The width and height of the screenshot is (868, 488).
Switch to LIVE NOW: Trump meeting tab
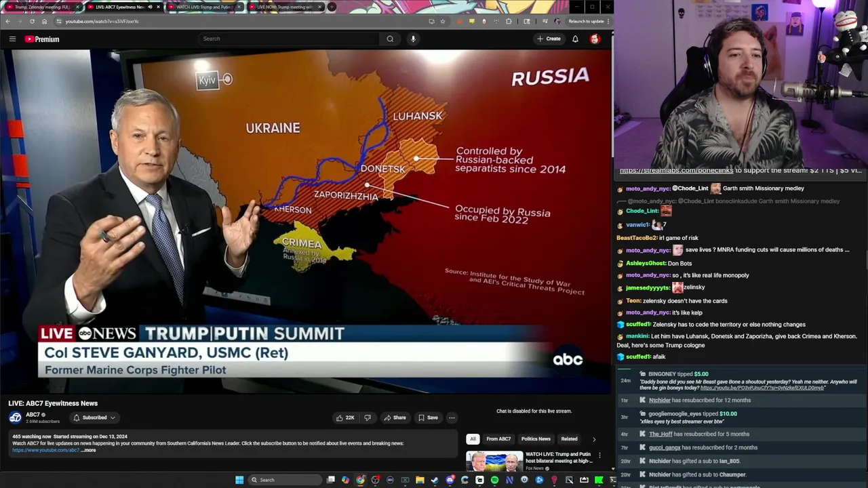(283, 7)
